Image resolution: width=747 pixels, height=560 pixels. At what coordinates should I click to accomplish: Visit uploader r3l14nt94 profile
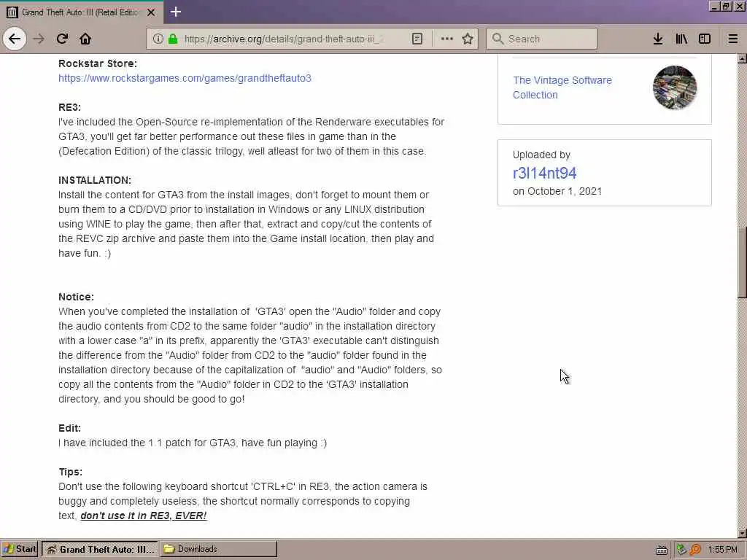click(x=544, y=173)
